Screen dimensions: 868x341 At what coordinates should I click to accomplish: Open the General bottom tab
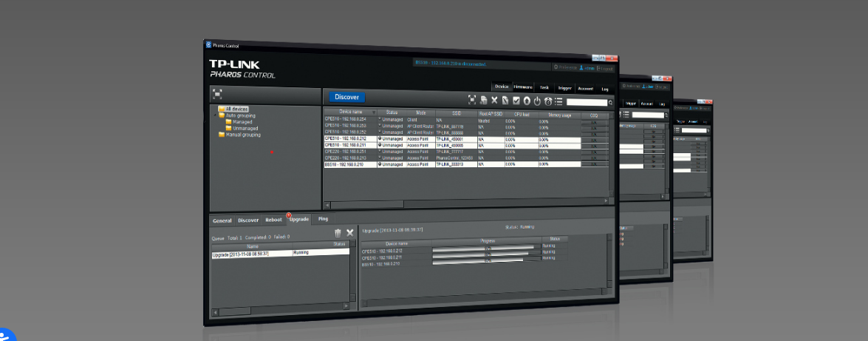pyautogui.click(x=222, y=220)
